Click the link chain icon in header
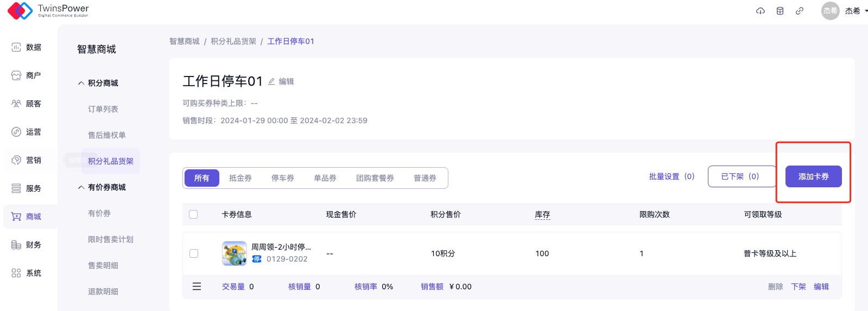The height and width of the screenshot is (311, 868). click(800, 11)
